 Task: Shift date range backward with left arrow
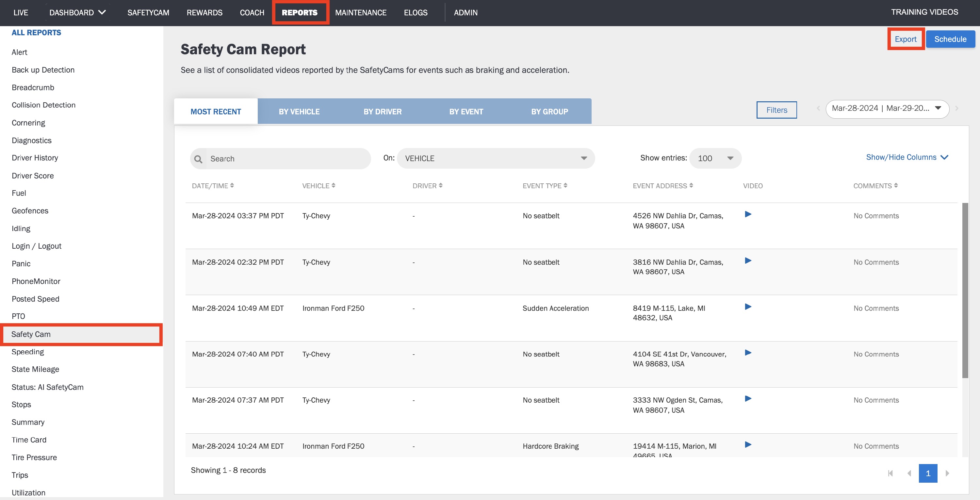818,108
